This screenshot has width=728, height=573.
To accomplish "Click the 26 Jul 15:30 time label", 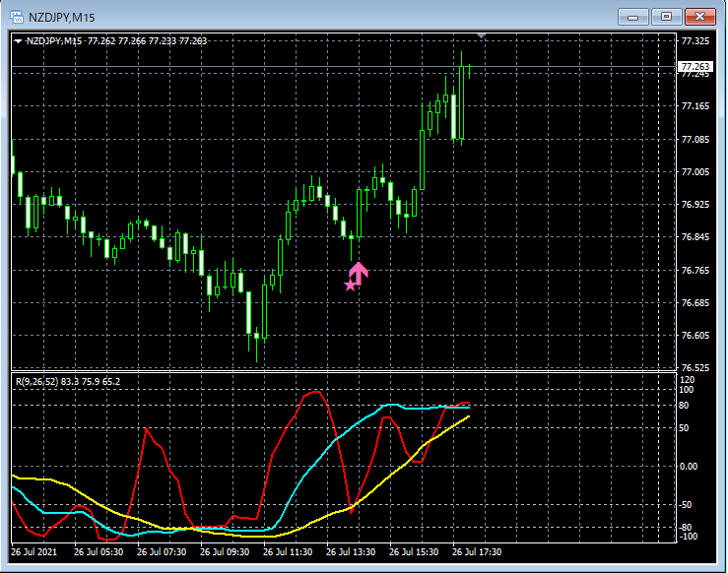I will (x=414, y=552).
